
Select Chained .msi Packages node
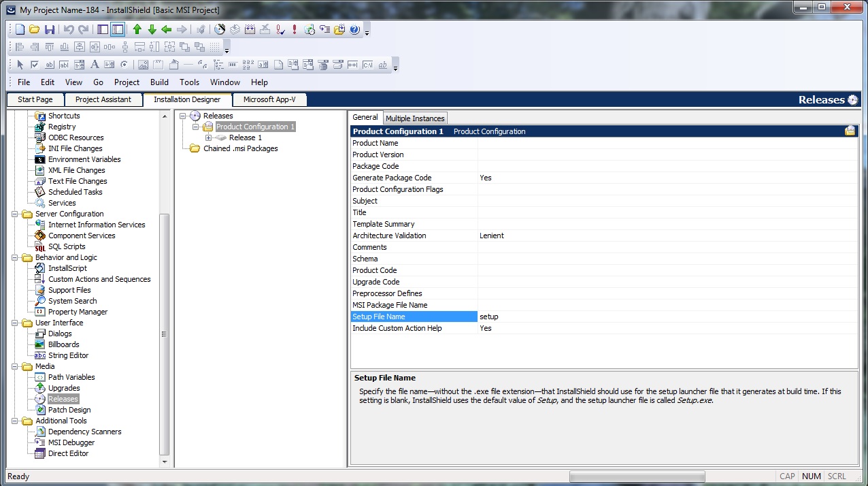point(241,148)
